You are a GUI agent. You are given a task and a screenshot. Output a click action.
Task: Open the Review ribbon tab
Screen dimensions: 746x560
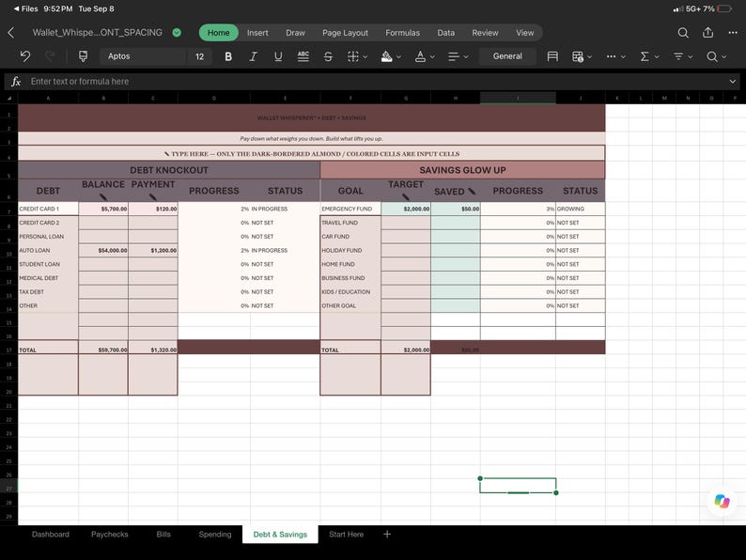[x=485, y=32]
